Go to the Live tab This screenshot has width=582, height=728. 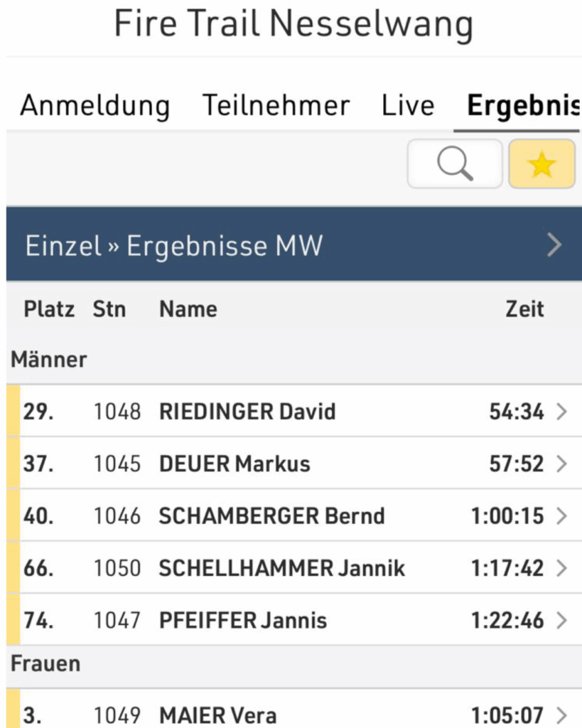[x=408, y=106]
